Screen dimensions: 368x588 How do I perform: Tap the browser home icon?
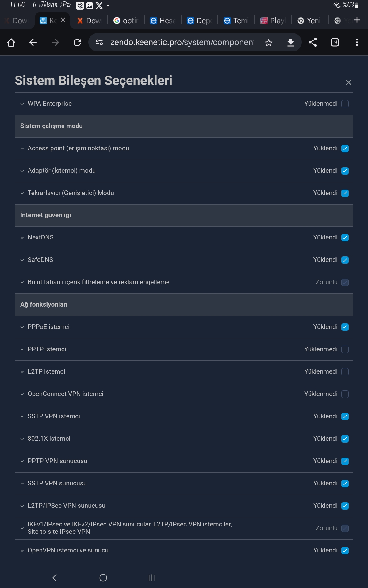pos(11,42)
